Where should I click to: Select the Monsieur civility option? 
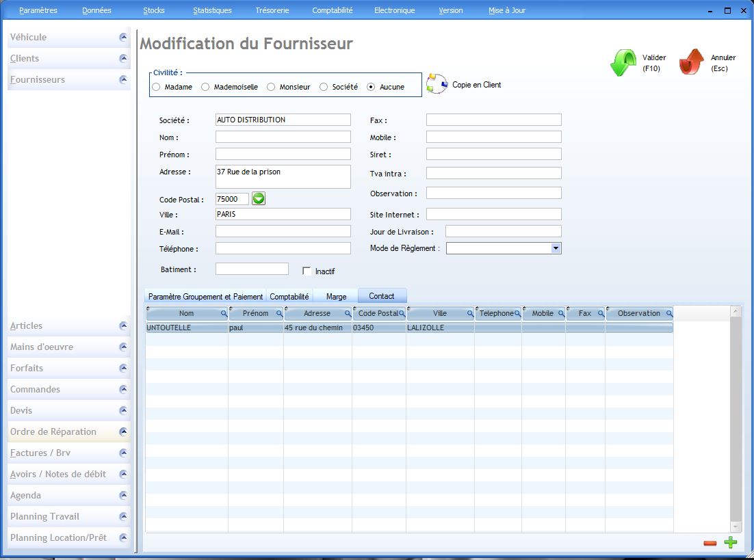tap(271, 87)
